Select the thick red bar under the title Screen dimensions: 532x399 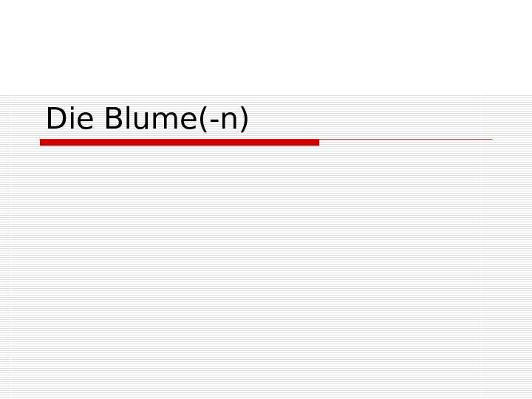pos(179,142)
